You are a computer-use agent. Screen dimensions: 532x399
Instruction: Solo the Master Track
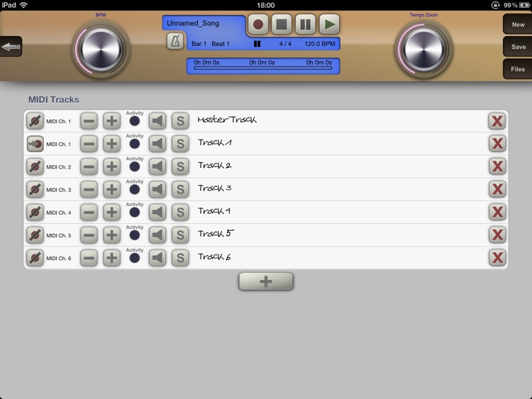click(x=180, y=121)
